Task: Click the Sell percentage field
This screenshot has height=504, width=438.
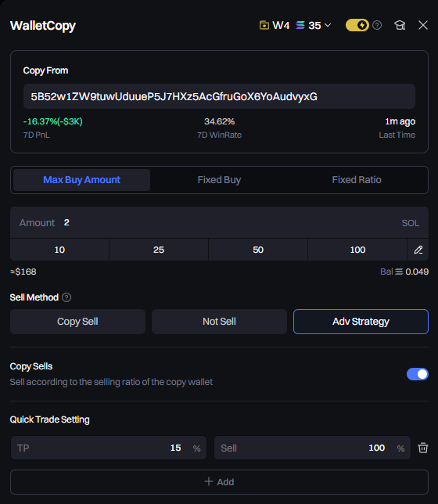Action: click(312, 448)
